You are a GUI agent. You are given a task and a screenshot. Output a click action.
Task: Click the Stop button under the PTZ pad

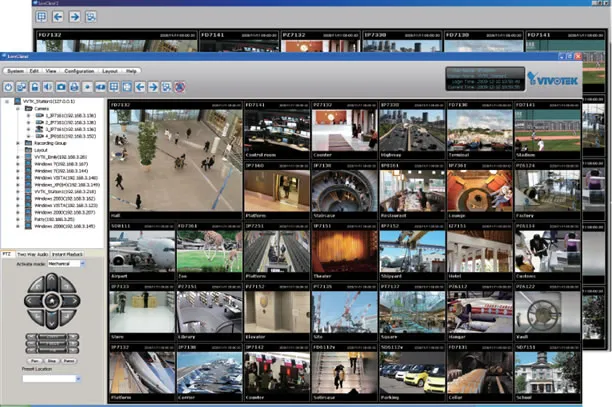52,361
